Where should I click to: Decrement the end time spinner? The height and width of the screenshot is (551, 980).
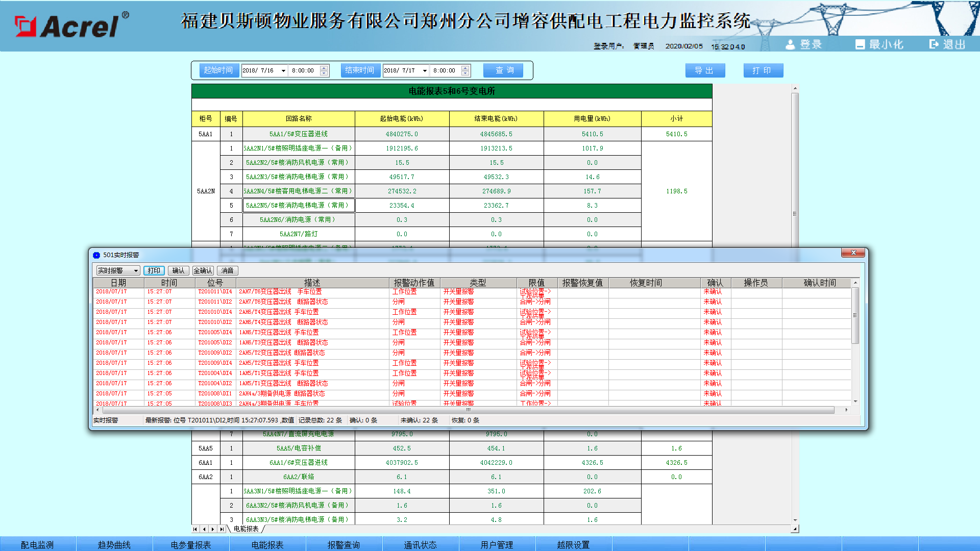pyautogui.click(x=465, y=73)
